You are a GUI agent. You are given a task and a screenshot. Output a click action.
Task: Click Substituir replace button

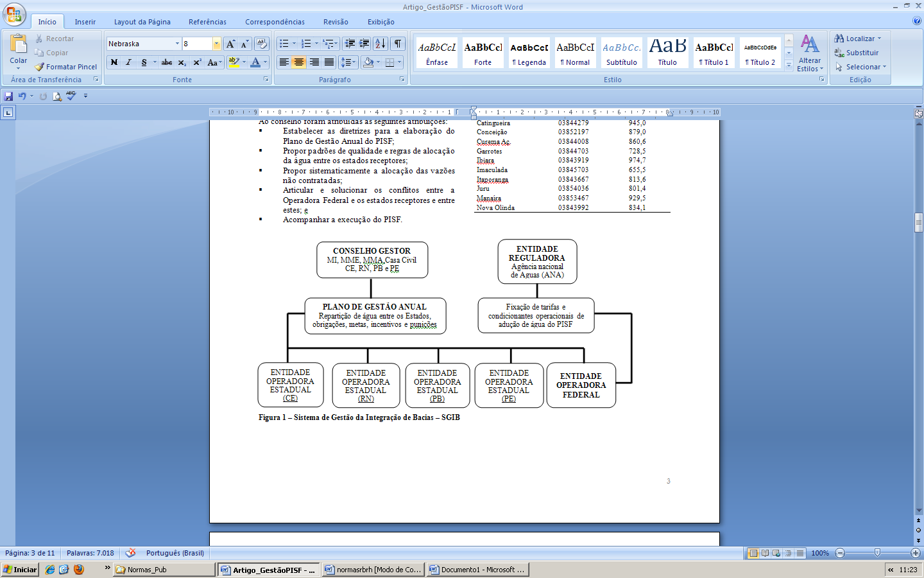pos(857,53)
